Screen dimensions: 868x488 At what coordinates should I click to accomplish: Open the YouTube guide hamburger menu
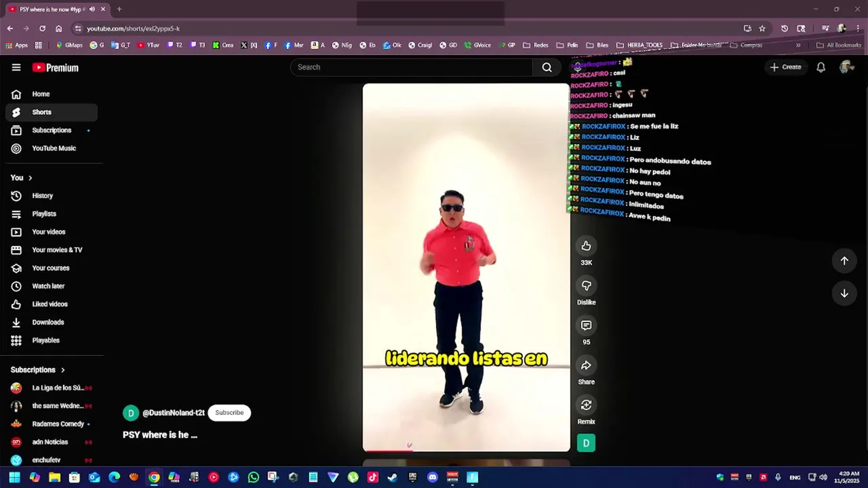pos(16,67)
